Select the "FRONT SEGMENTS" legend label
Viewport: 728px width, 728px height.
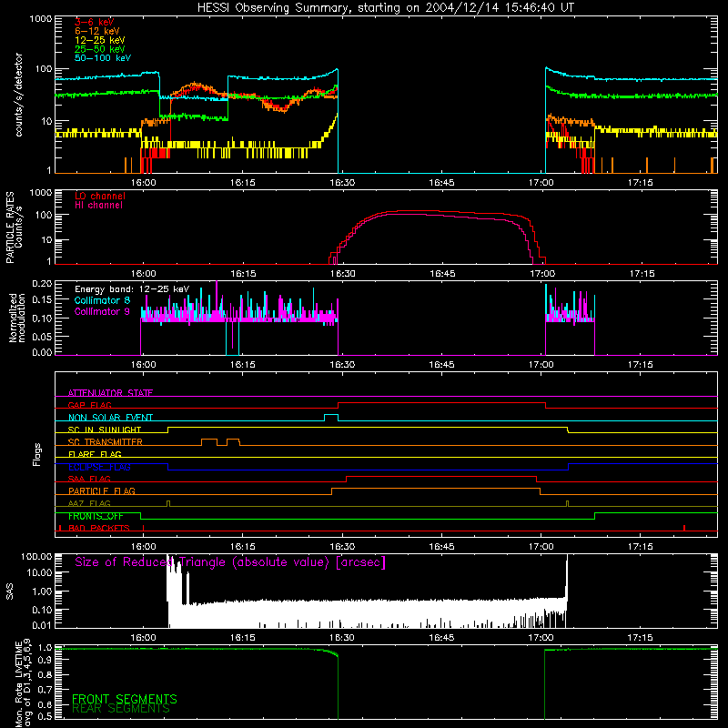[x=125, y=699]
